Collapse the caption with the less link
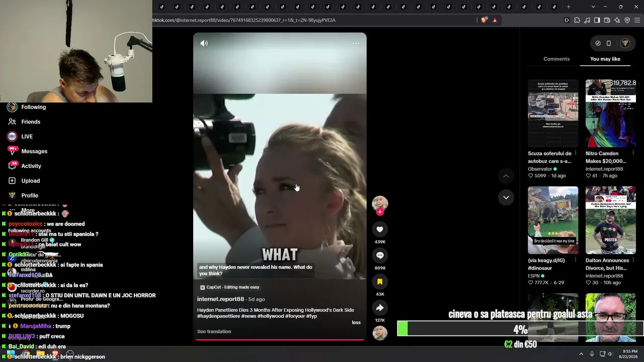This screenshot has width=644, height=362. pyautogui.click(x=356, y=322)
